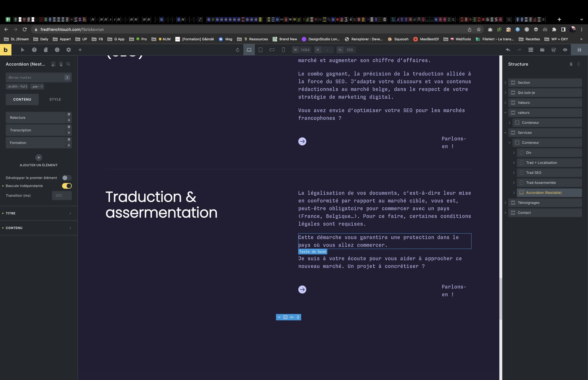This screenshot has height=380, width=588.
Task: Collapse the Services structure node
Action: pyautogui.click(x=505, y=133)
